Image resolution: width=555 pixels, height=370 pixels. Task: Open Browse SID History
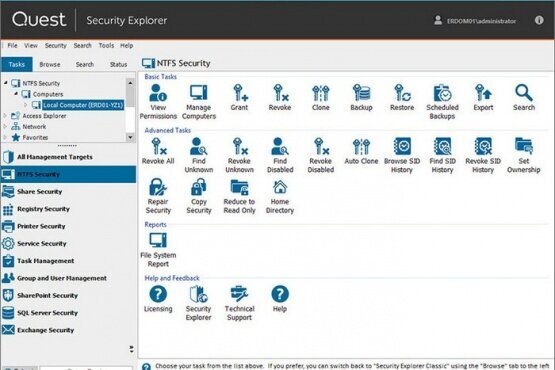(402, 155)
